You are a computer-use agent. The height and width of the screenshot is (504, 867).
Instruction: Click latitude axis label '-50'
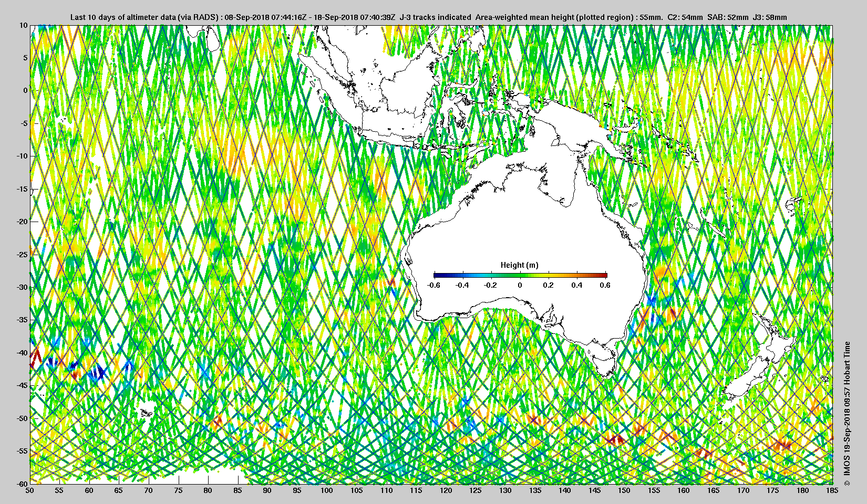point(22,418)
